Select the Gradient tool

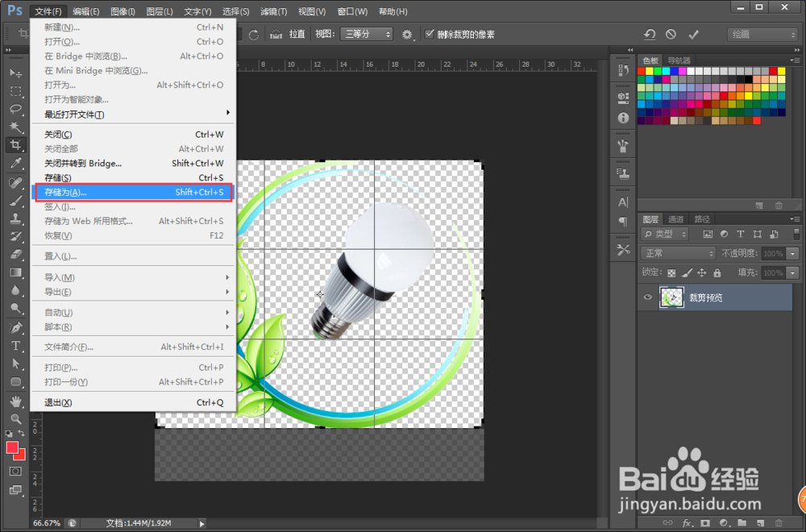[15, 272]
